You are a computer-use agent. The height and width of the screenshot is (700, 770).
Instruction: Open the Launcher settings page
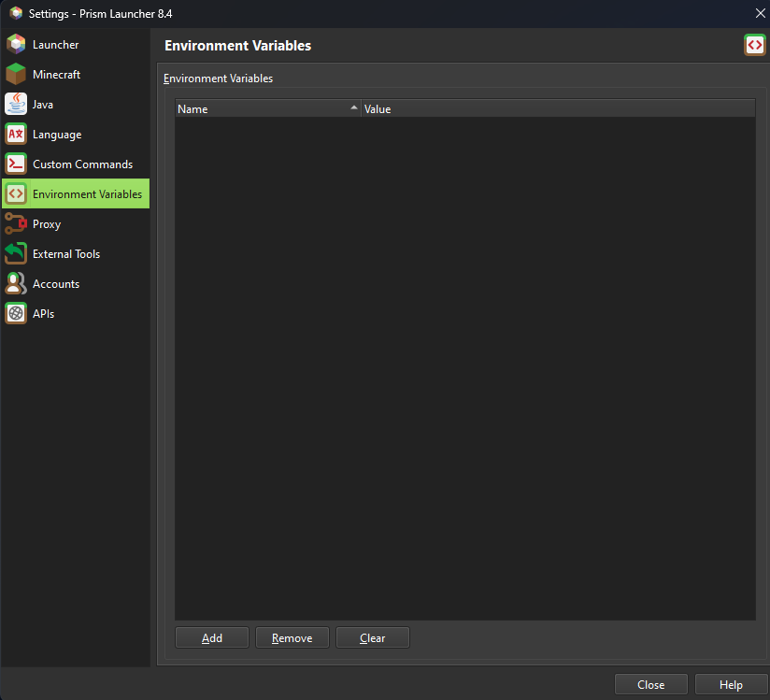tap(76, 44)
